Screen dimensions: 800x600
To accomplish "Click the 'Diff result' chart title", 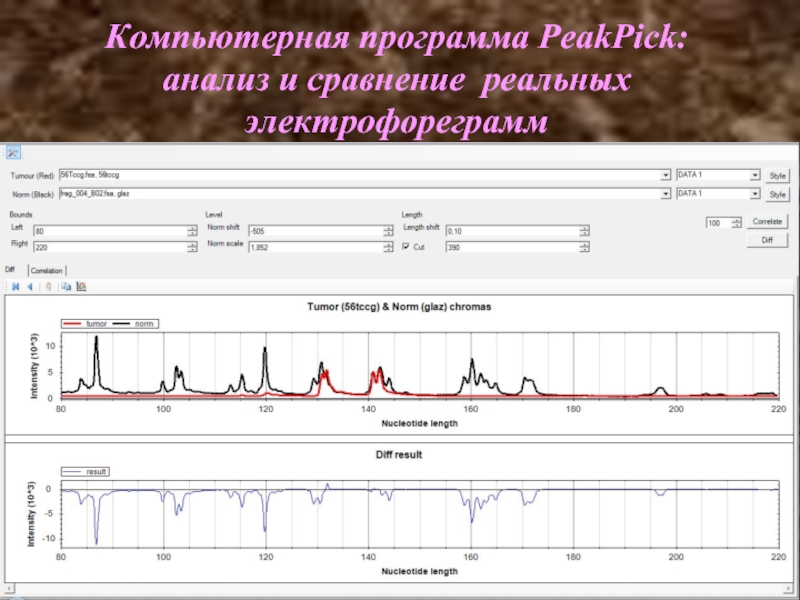I will click(x=399, y=455).
